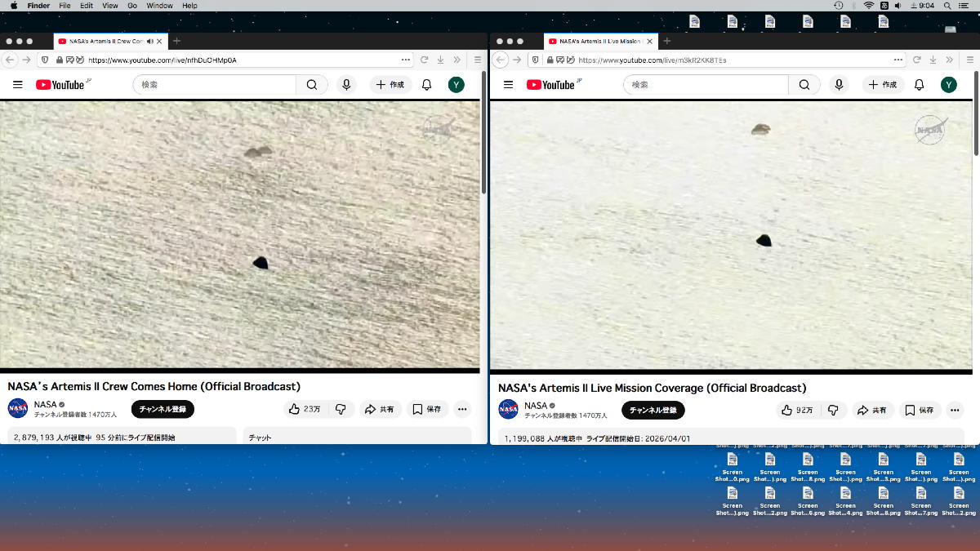The image size is (980, 551).
Task: Go back in left browser window
Action: pyautogui.click(x=11, y=60)
